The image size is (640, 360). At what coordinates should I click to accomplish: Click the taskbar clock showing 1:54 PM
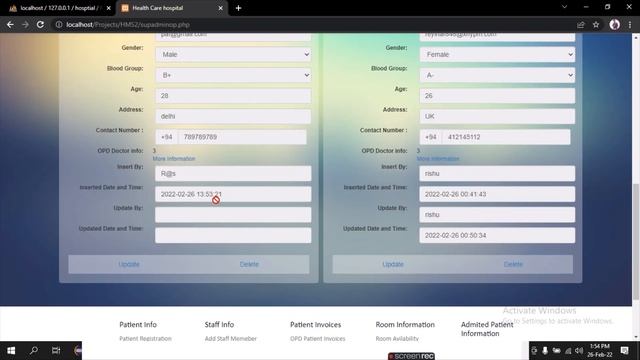tap(600, 350)
